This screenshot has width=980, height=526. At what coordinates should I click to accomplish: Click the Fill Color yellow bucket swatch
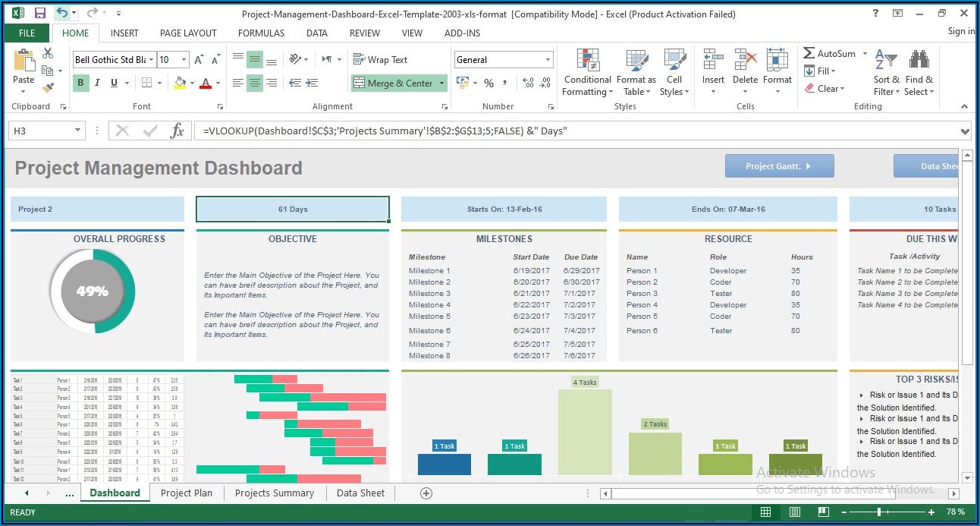point(180,83)
